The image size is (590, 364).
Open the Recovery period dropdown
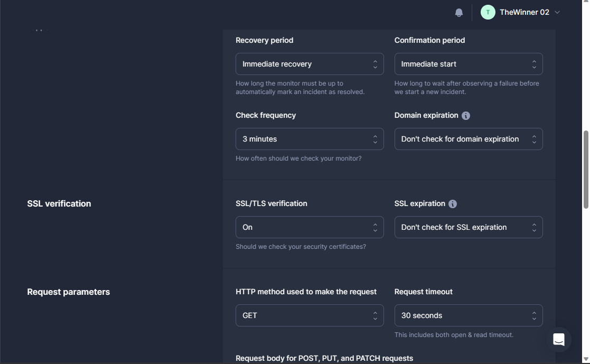tap(309, 64)
